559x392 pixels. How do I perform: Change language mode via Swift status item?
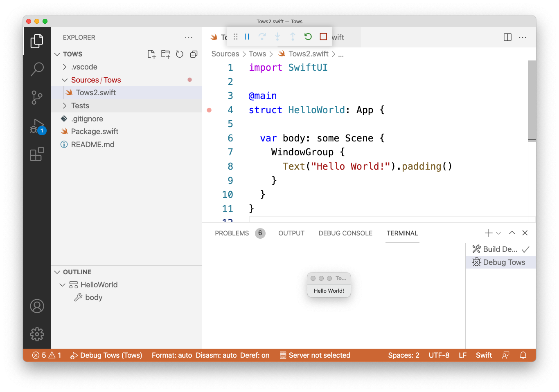point(484,355)
